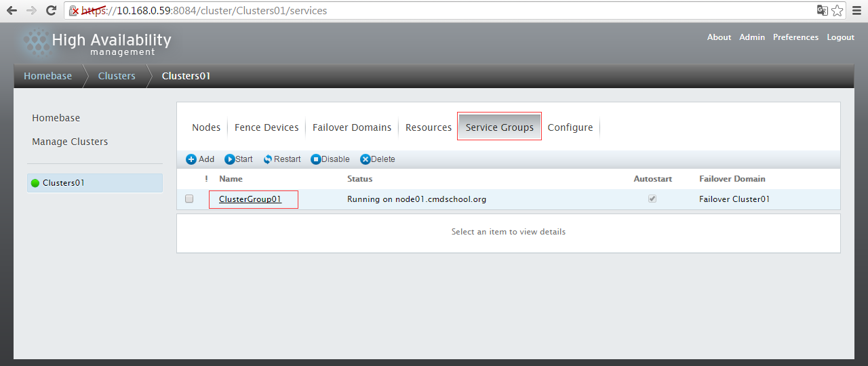Click the status text Running on node01.cmdschool.org
868x366 pixels.
click(416, 199)
